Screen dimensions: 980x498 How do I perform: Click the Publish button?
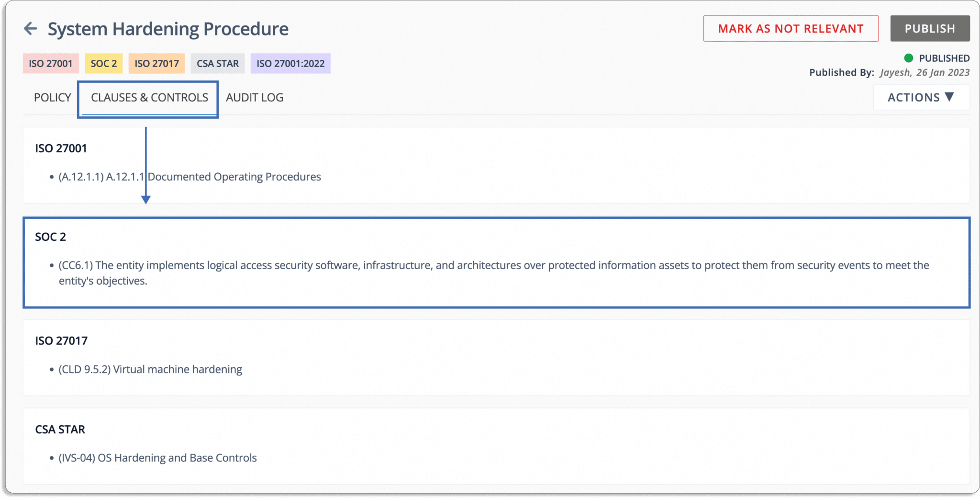(x=930, y=29)
